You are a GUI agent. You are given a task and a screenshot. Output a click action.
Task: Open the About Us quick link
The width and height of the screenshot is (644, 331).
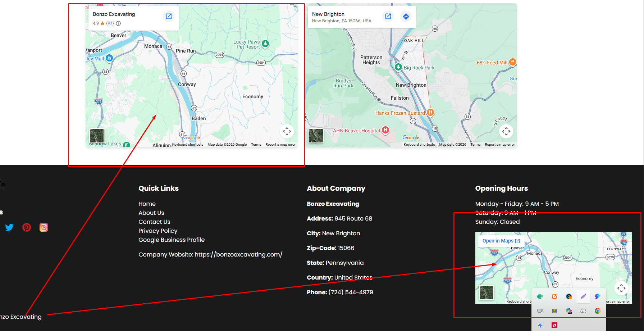coord(151,213)
